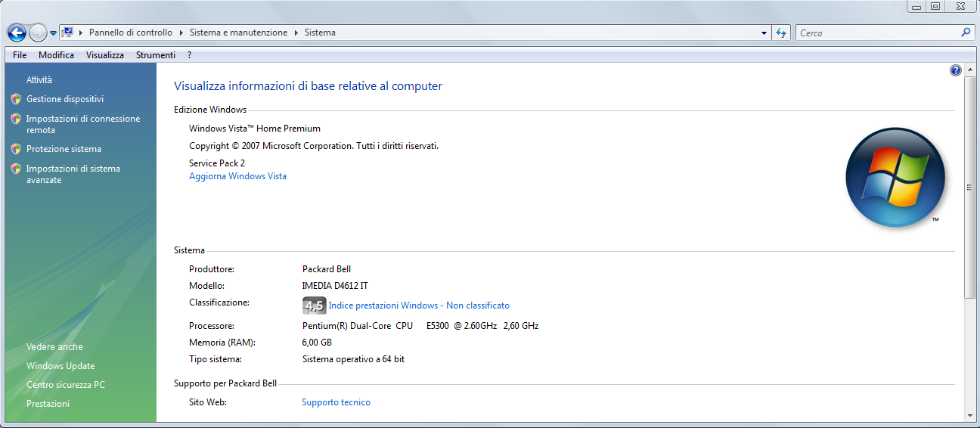
Task: Click the Attività sidebar heading
Action: pyautogui.click(x=39, y=80)
